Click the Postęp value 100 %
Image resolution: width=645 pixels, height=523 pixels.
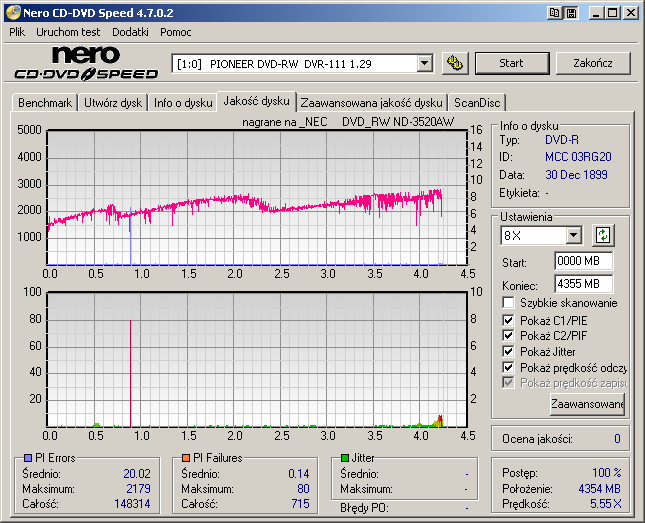[x=607, y=473]
